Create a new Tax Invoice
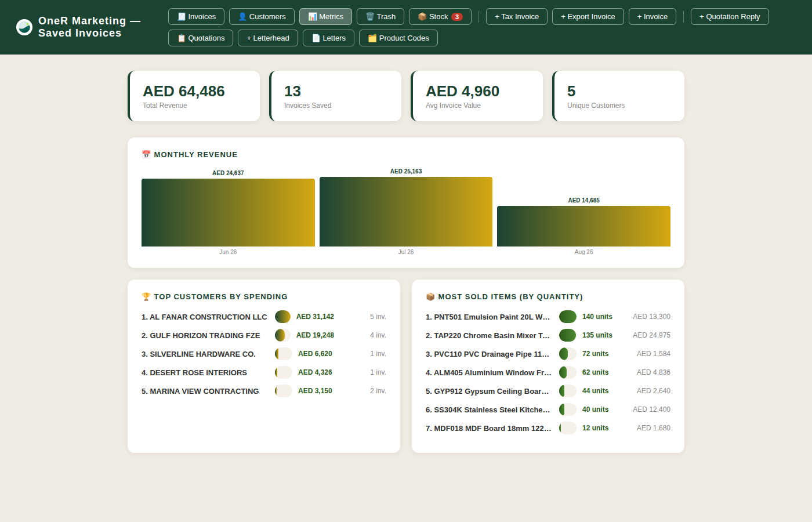 517,17
